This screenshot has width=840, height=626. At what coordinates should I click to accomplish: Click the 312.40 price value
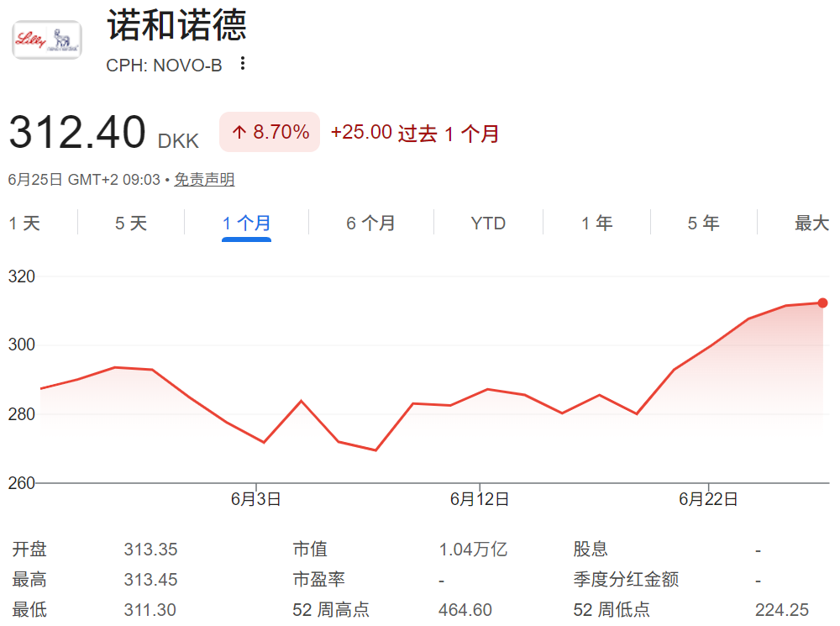77,132
